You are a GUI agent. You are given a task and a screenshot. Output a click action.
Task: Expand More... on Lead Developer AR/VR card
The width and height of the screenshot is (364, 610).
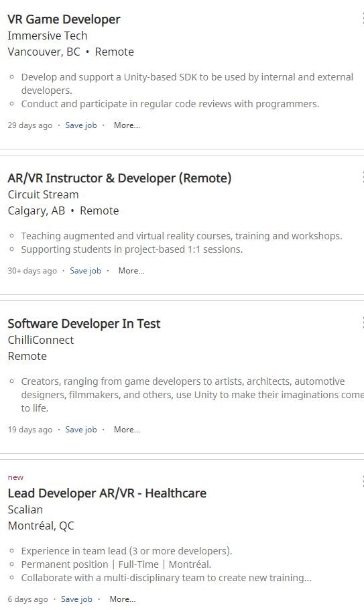point(123,599)
